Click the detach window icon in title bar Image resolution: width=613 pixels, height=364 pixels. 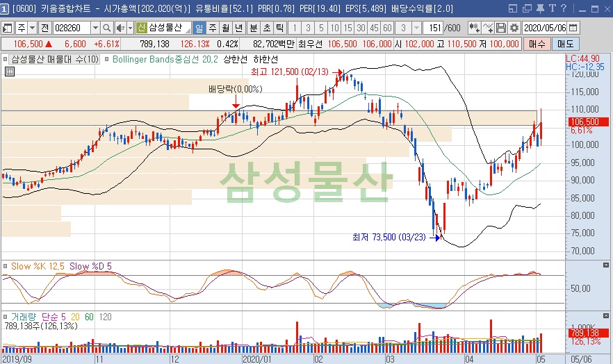tap(527, 8)
